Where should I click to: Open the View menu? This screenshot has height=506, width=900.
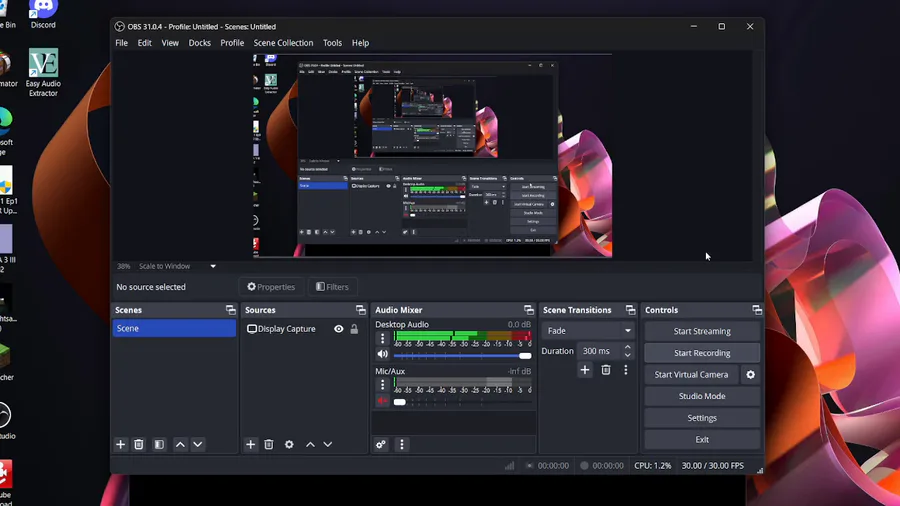(x=170, y=43)
